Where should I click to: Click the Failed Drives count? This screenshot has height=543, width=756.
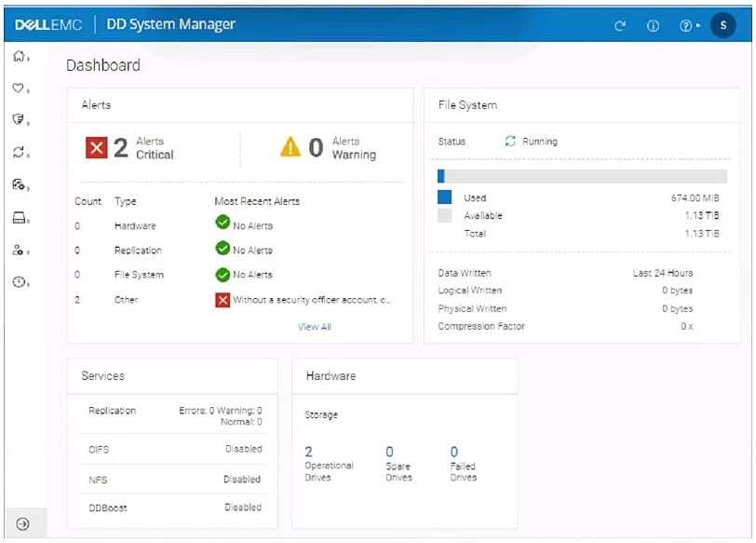click(x=454, y=452)
